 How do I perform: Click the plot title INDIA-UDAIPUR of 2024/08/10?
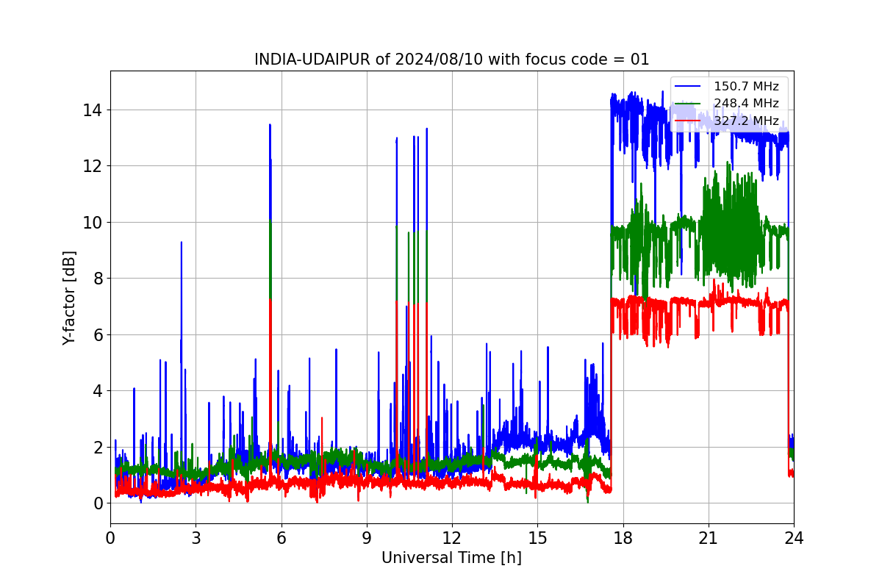tap(451, 60)
